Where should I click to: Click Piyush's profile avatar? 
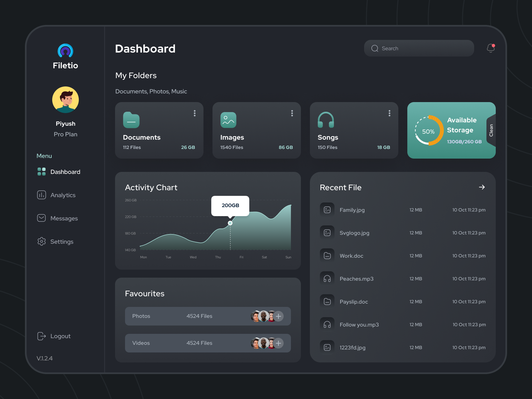tap(66, 100)
